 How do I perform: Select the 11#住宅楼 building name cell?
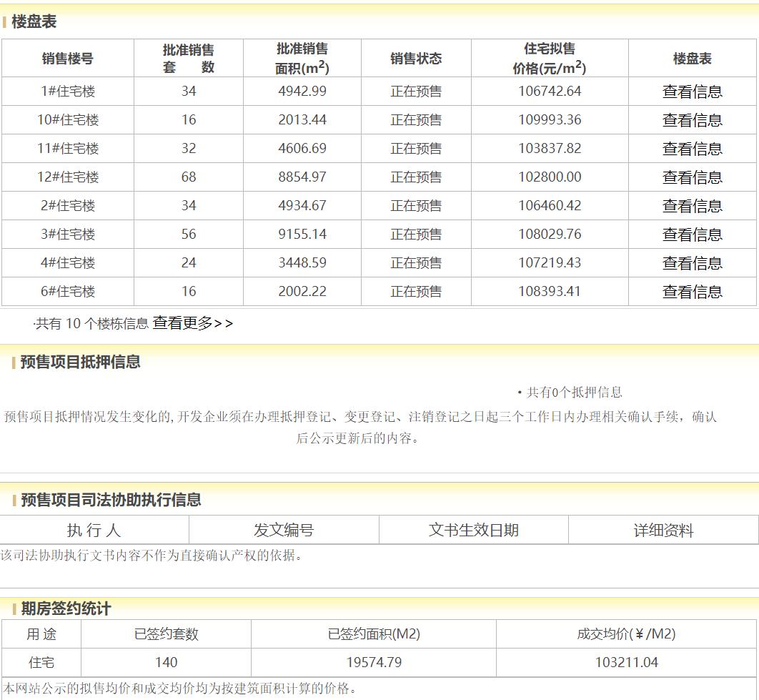tap(68, 149)
